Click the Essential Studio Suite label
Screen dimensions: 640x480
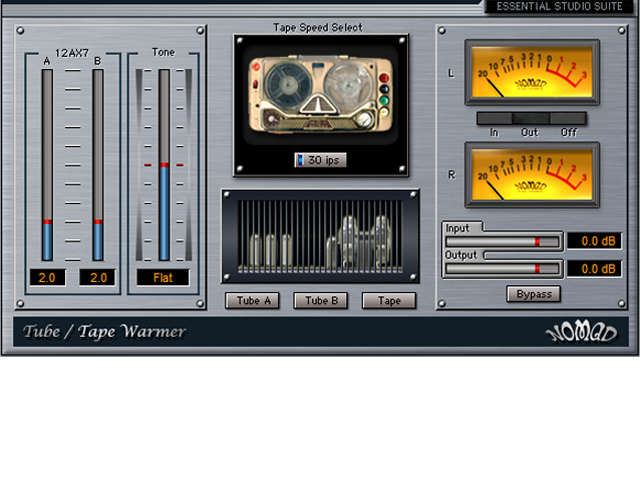tap(559, 7)
